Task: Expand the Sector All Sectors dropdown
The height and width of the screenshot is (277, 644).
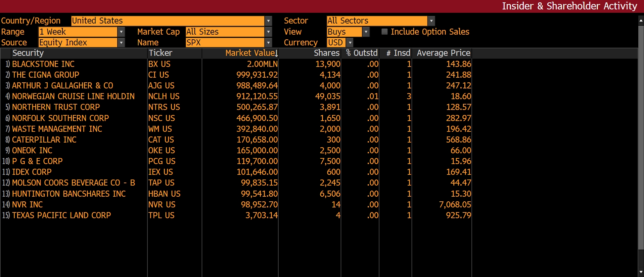Action: 431,21
